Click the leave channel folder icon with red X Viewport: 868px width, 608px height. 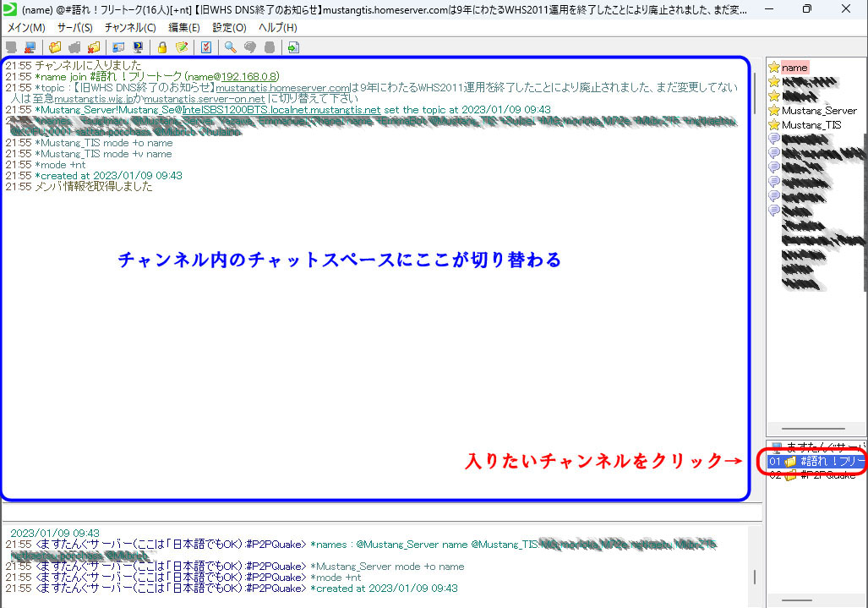(x=93, y=47)
